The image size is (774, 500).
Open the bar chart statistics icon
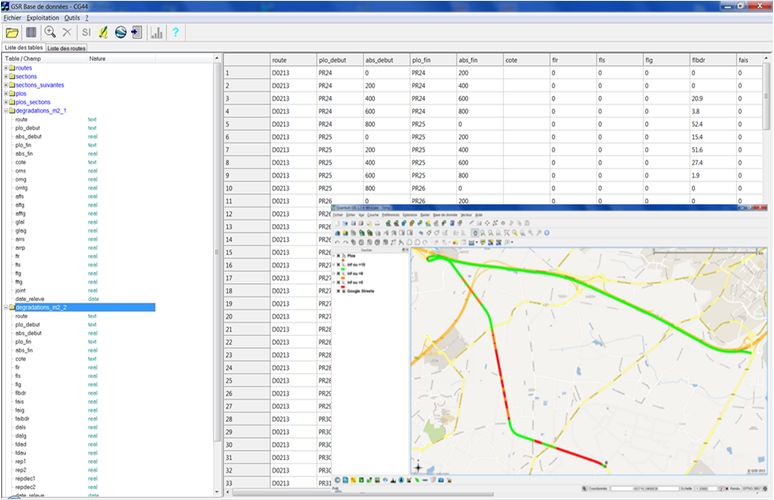pos(157,33)
